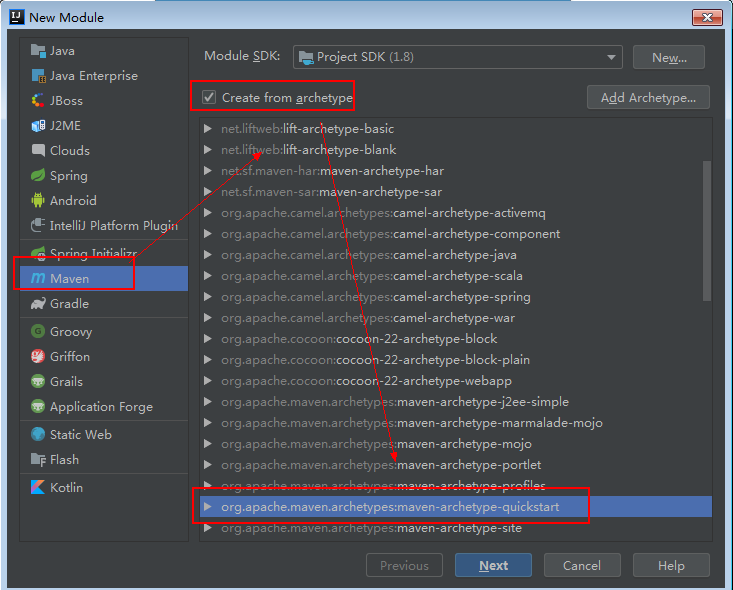The height and width of the screenshot is (590, 733).
Task: Select Java Enterprise label in module type list
Action: pyautogui.click(x=94, y=75)
